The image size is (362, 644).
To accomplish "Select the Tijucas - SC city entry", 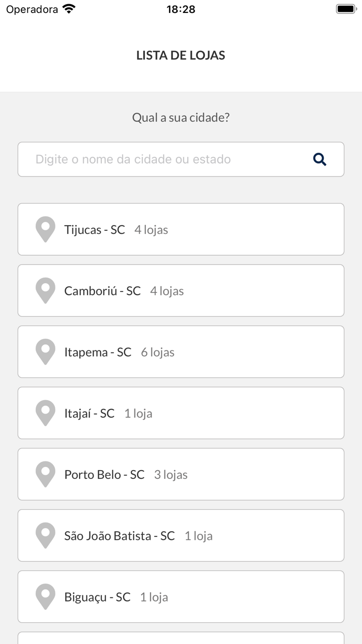I will (x=181, y=229).
